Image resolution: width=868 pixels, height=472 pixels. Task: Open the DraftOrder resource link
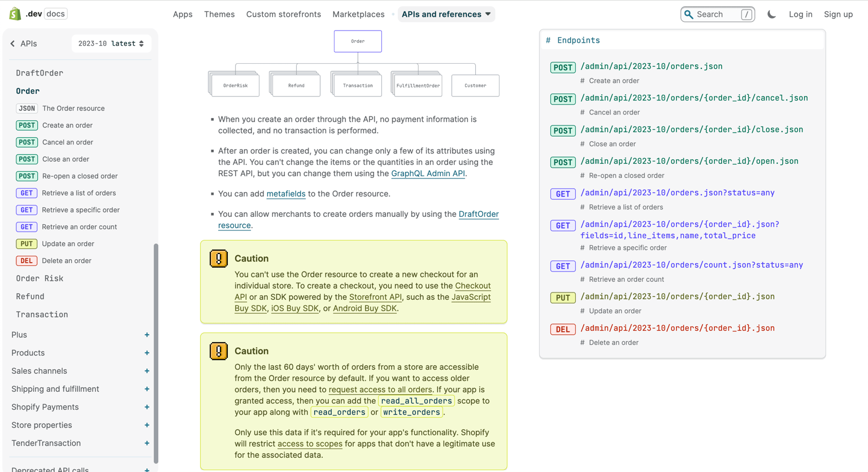point(479,214)
